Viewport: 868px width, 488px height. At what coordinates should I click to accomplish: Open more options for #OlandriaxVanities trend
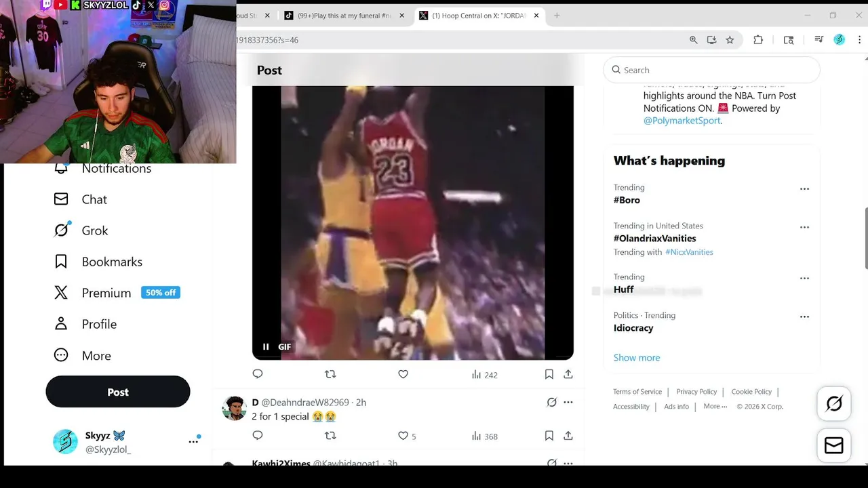804,228
